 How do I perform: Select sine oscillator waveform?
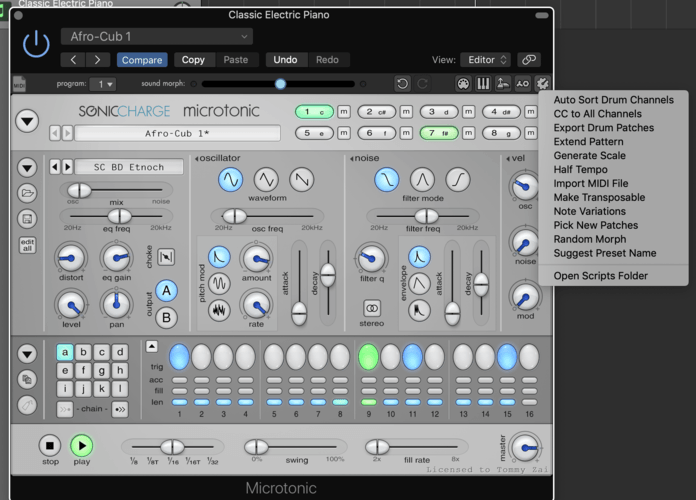point(230,180)
